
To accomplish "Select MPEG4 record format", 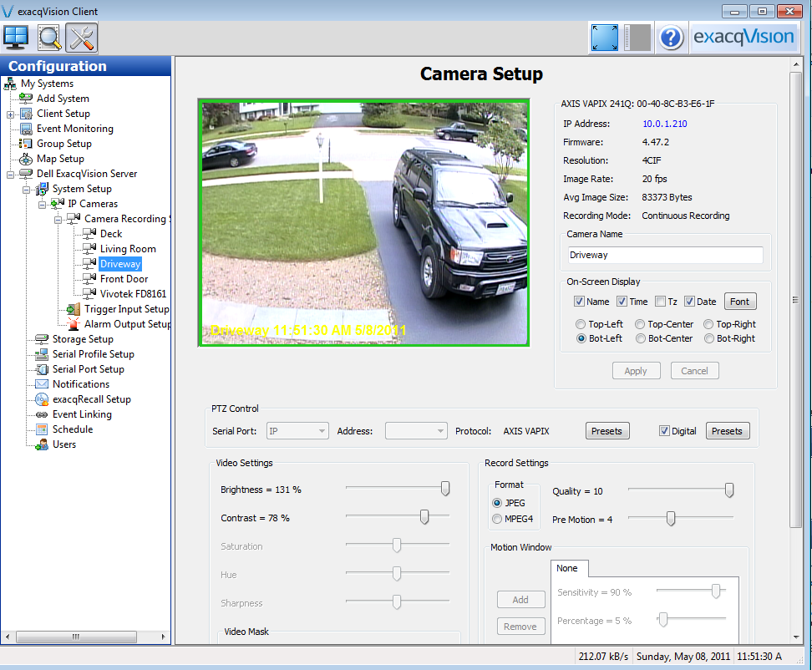I will [x=497, y=519].
